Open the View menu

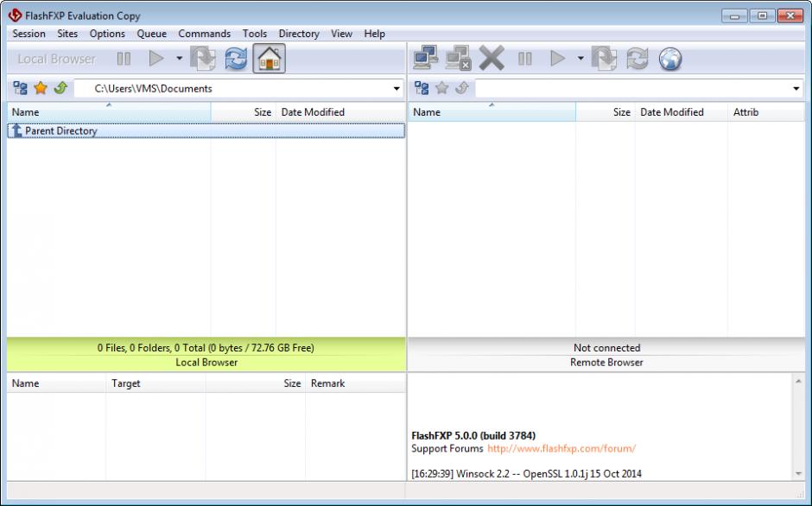coord(342,34)
